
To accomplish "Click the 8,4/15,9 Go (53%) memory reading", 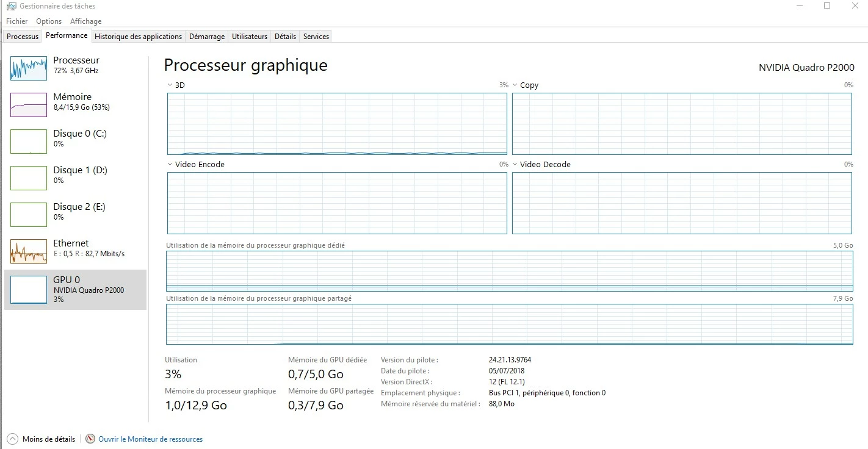I will click(82, 107).
